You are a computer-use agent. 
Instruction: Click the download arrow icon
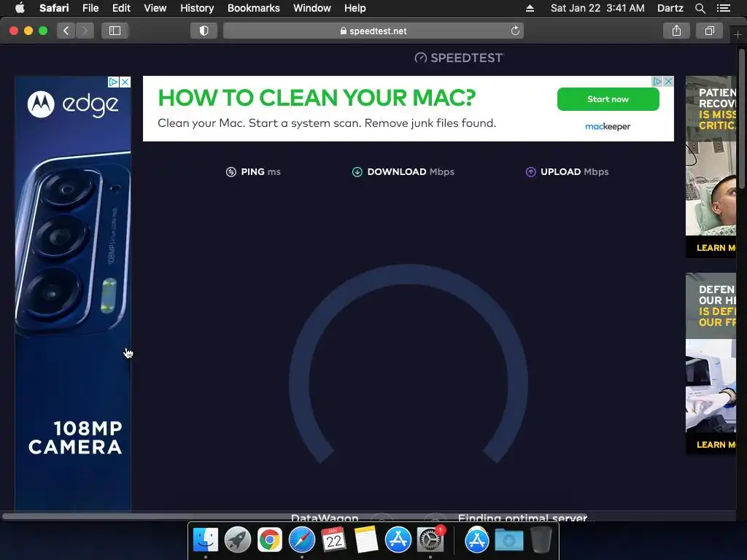click(357, 172)
